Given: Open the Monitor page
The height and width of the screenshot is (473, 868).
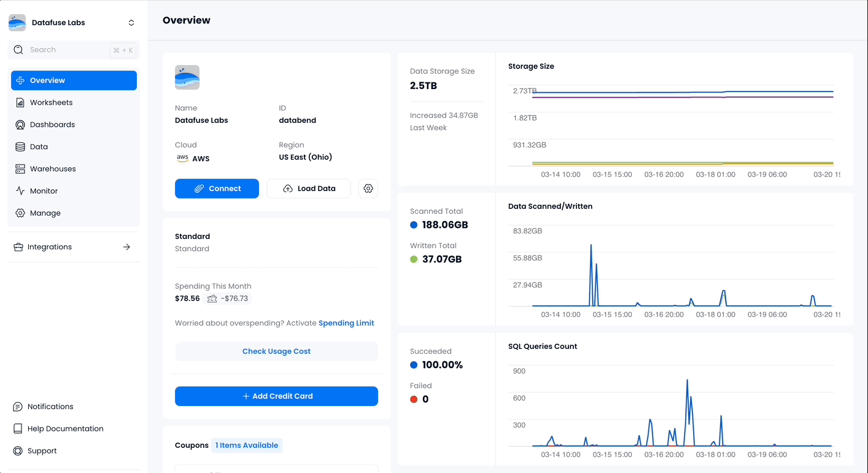Looking at the screenshot, I should point(74,191).
